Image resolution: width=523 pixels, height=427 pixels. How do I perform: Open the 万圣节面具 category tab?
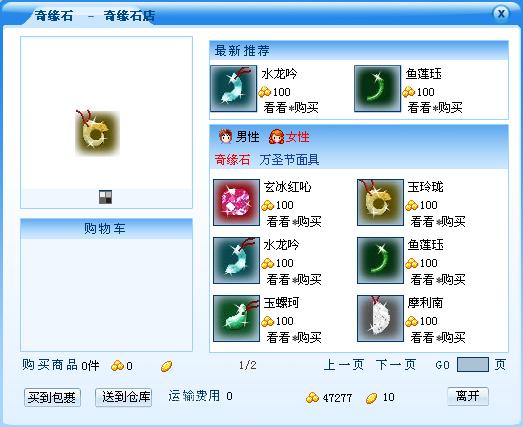point(289,160)
